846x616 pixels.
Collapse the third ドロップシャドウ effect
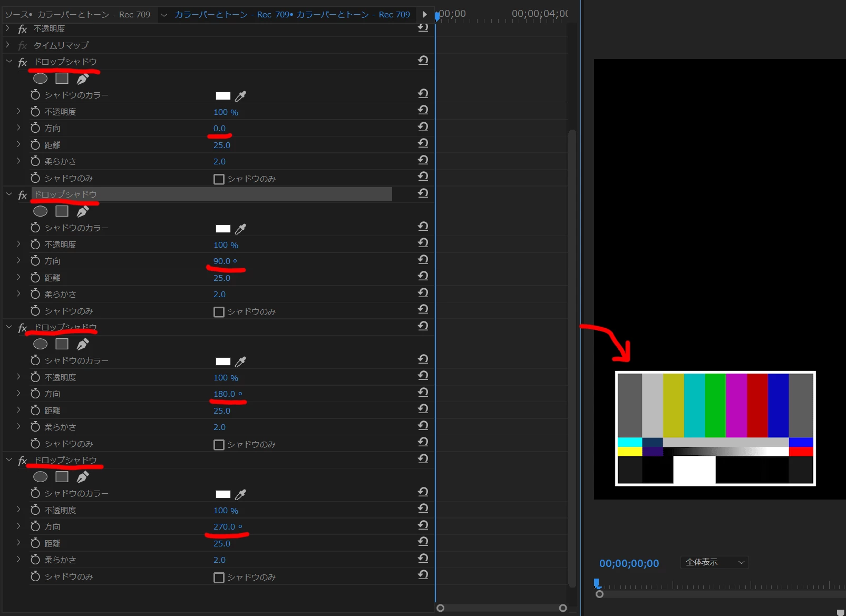(9, 327)
